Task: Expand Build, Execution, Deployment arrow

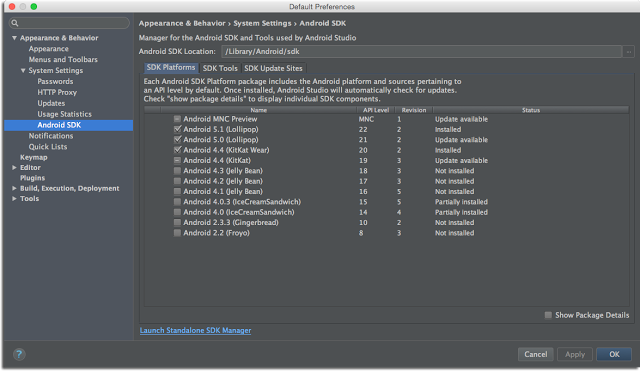Action: [14, 189]
